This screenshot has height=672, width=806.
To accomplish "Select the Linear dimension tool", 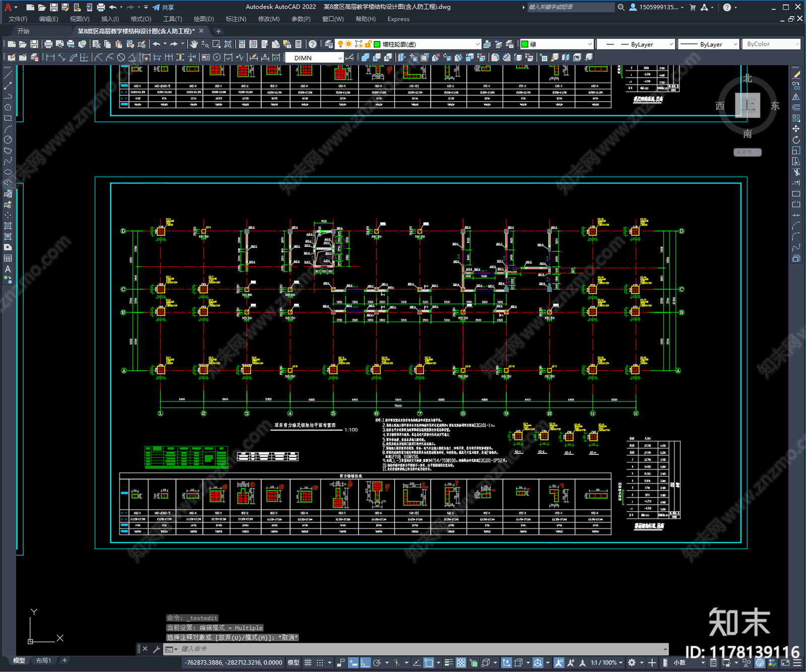I will (50, 57).
